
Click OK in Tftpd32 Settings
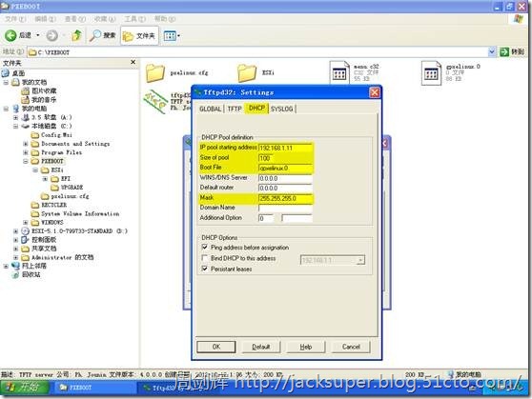pos(216,347)
